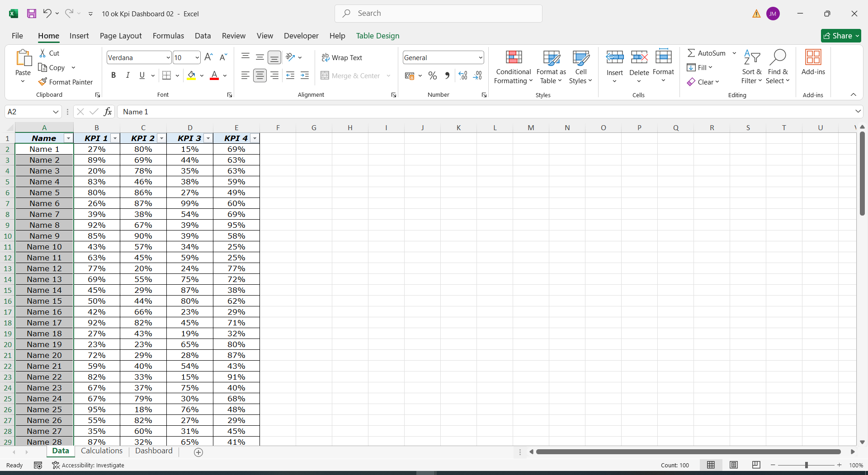Open the General number format dropdown
This screenshot has width=868, height=475.
point(480,57)
